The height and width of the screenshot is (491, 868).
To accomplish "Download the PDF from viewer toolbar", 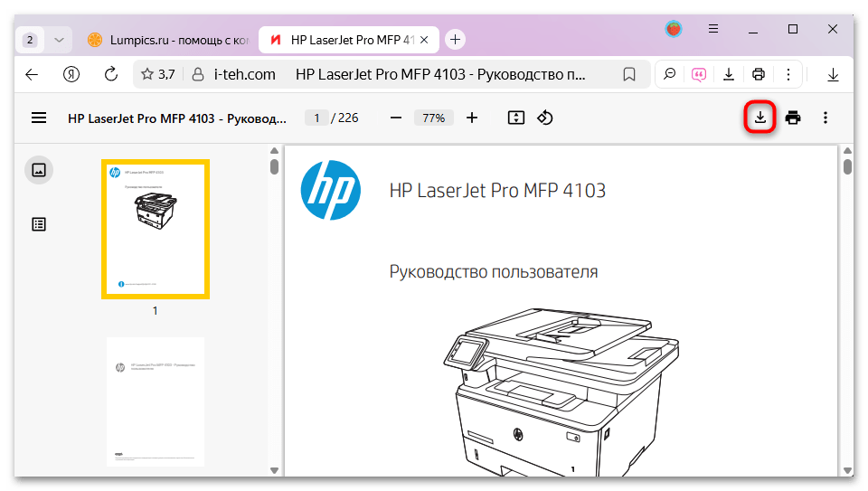I will coord(760,118).
